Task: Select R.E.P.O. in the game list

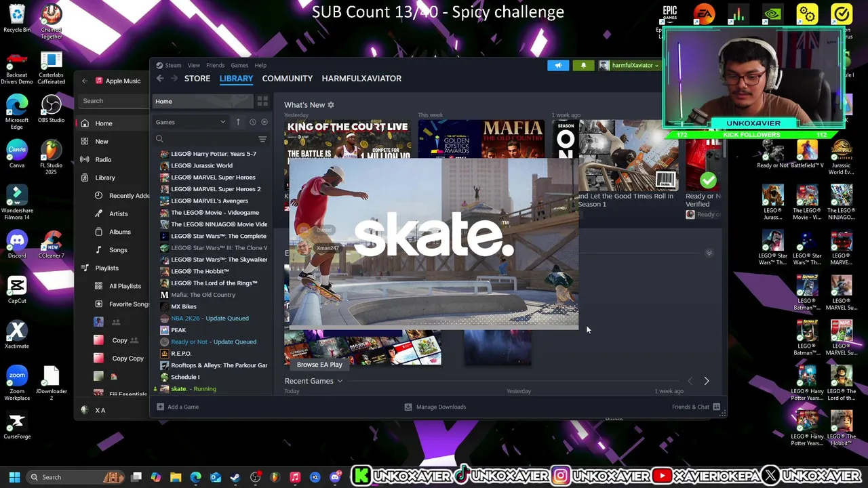Action: (x=181, y=354)
